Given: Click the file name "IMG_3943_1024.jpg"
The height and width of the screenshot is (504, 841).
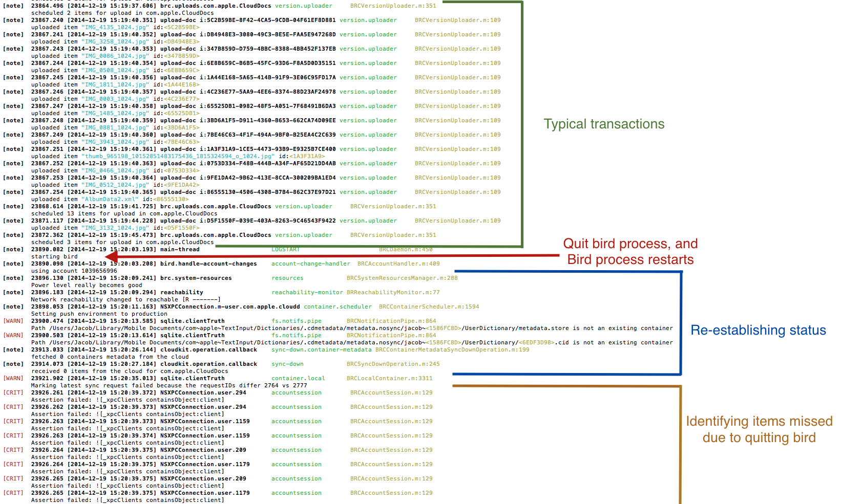Looking at the screenshot, I should [115, 142].
